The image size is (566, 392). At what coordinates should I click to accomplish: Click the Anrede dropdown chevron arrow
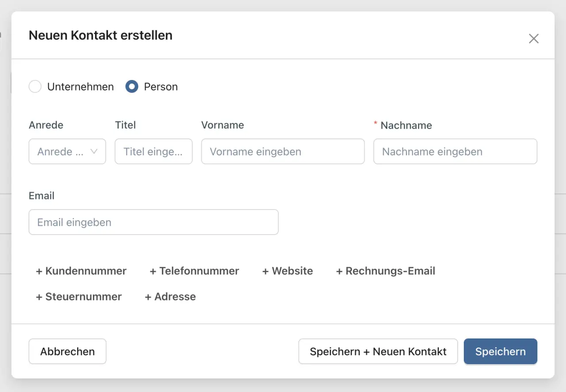pos(94,152)
